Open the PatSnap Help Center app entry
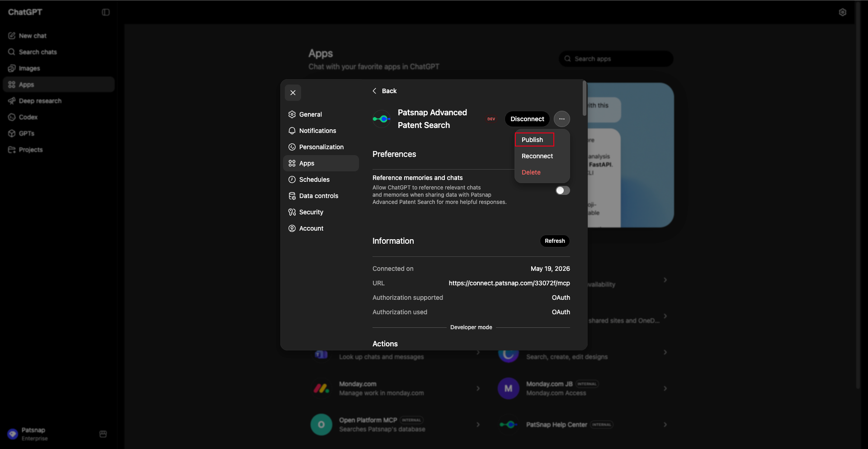 click(x=583, y=425)
